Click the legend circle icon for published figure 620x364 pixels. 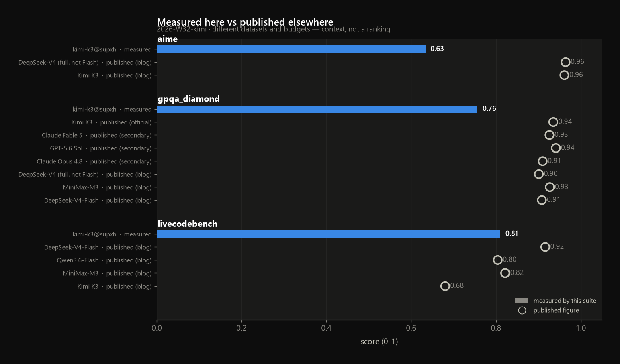tap(522, 310)
